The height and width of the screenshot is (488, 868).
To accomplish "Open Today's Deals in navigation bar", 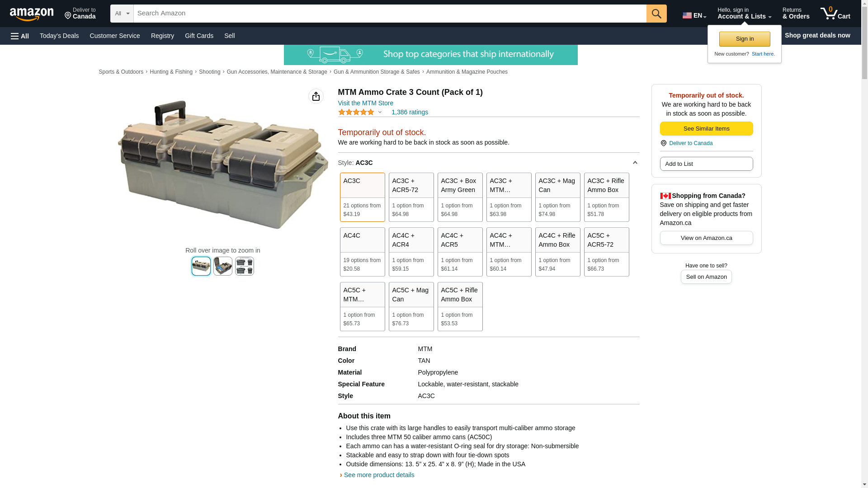I will point(59,36).
